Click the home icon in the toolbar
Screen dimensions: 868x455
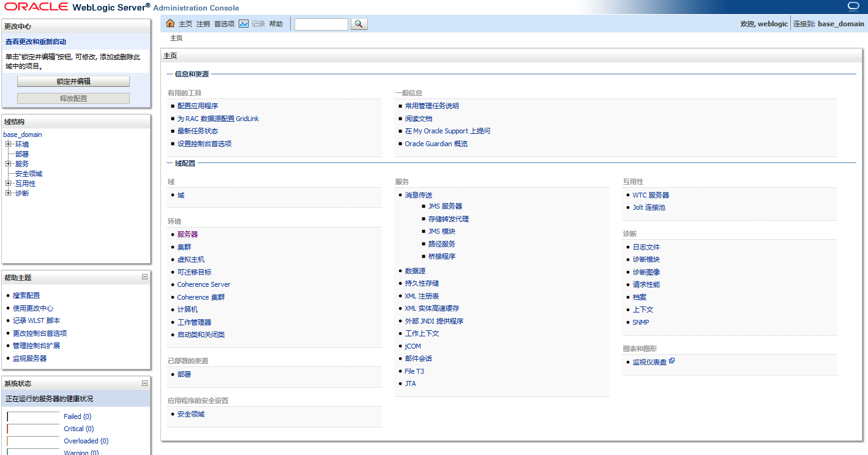[x=170, y=23]
